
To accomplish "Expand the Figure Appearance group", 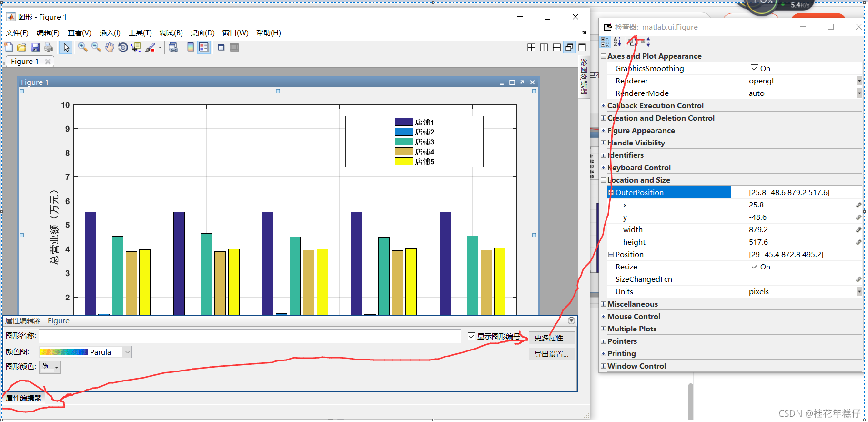I will pos(604,130).
